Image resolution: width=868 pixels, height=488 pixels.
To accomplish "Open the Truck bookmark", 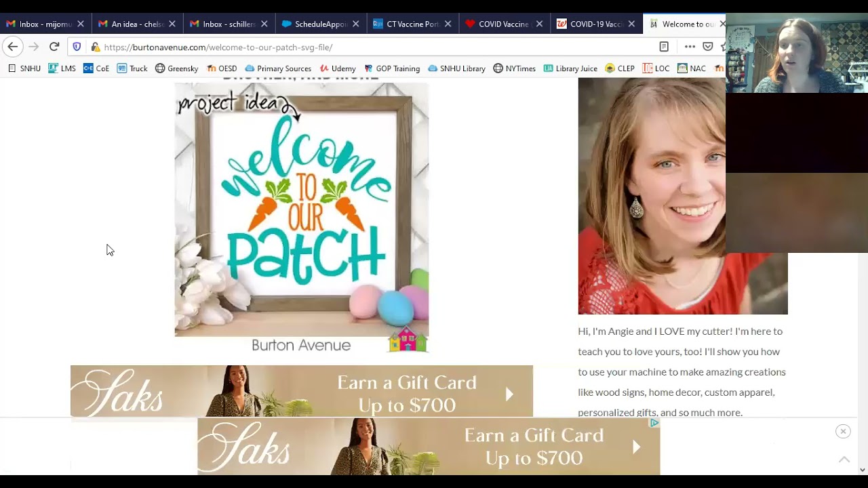I will (x=132, y=68).
